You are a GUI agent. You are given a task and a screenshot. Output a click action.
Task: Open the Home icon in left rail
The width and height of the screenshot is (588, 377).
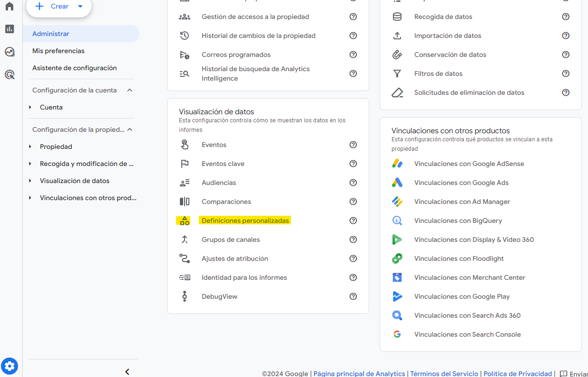point(9,7)
